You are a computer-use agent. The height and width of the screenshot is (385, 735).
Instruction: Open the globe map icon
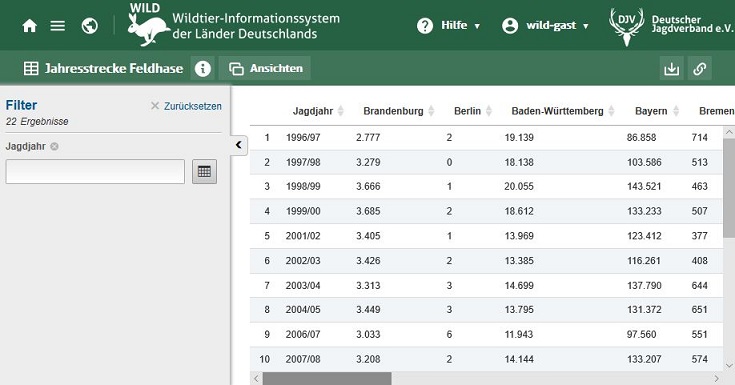coord(90,26)
